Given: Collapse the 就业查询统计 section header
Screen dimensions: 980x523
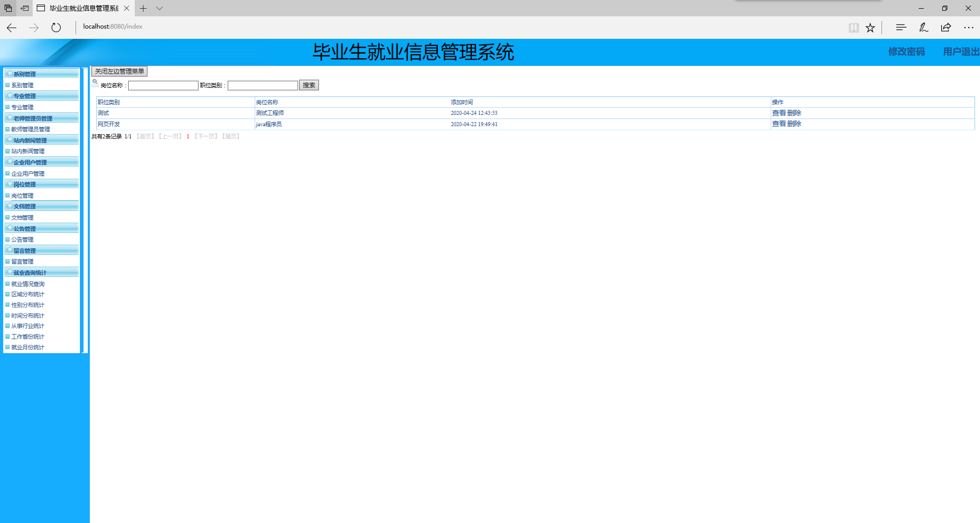Looking at the screenshot, I should (42, 273).
